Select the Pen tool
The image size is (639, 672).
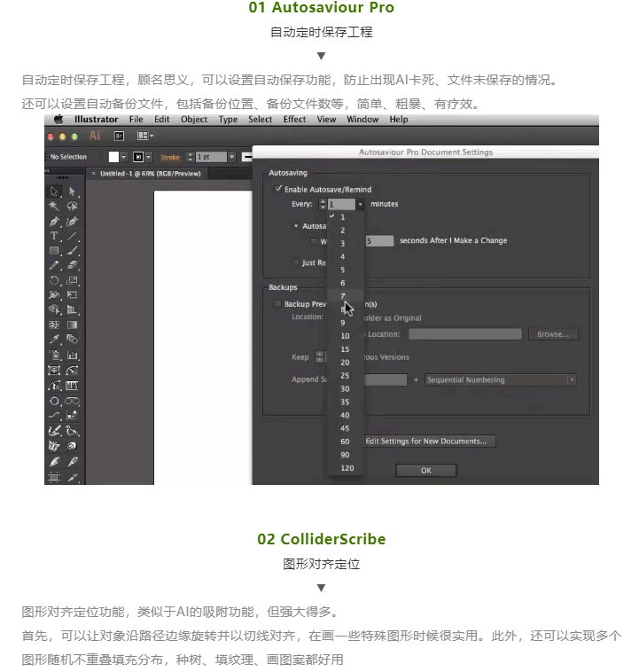(x=54, y=221)
